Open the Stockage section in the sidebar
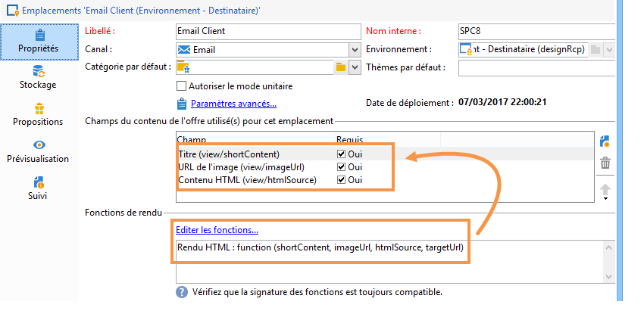The width and height of the screenshot is (644, 314). click(38, 77)
